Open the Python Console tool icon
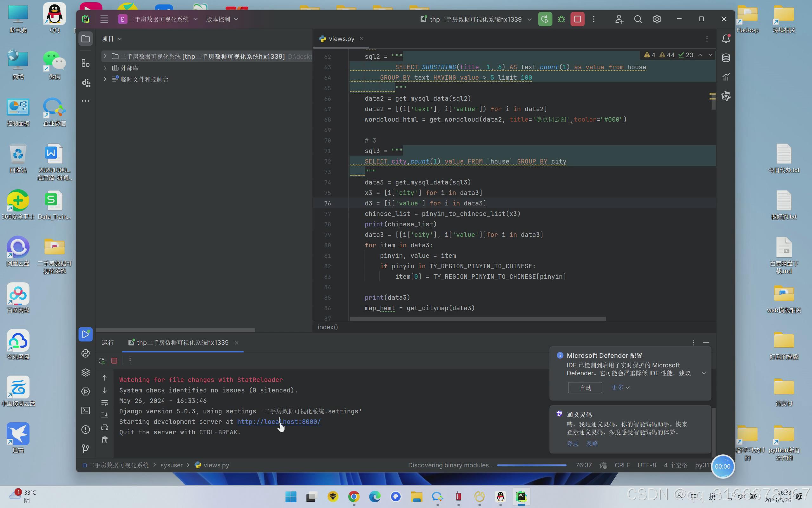Image resolution: width=812 pixels, height=508 pixels. pyautogui.click(x=86, y=353)
